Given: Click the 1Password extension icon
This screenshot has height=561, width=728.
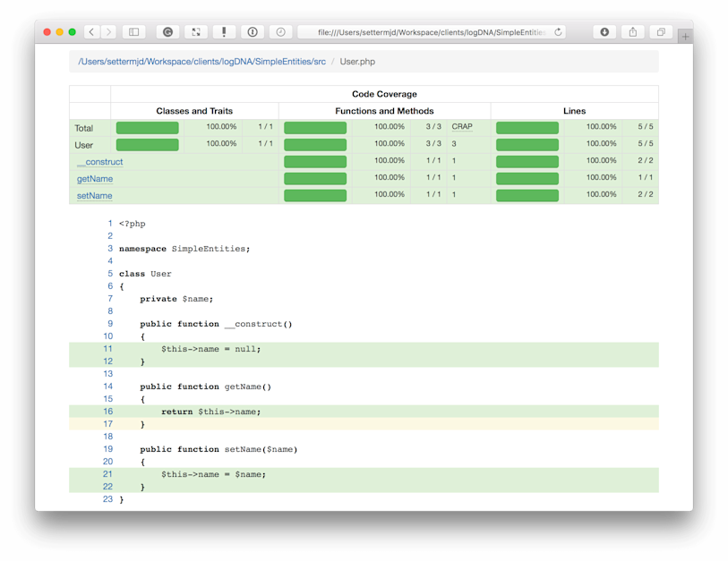Looking at the screenshot, I should (253, 32).
